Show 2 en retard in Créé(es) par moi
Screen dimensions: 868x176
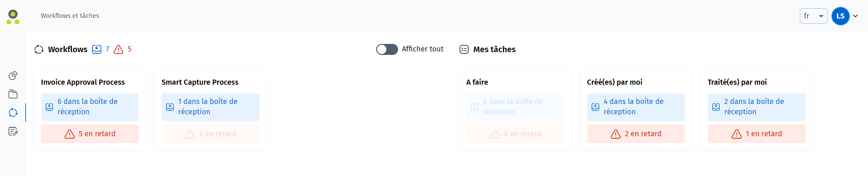[x=636, y=134]
